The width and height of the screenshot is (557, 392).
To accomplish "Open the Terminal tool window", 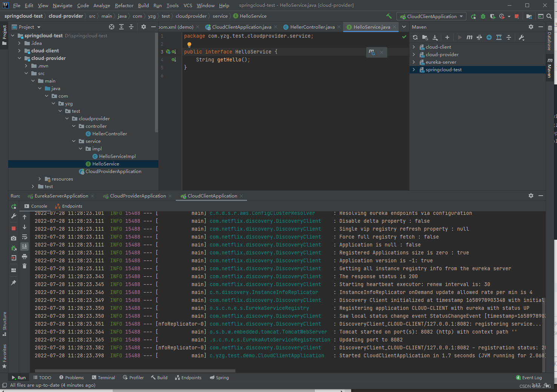I will point(103,378).
